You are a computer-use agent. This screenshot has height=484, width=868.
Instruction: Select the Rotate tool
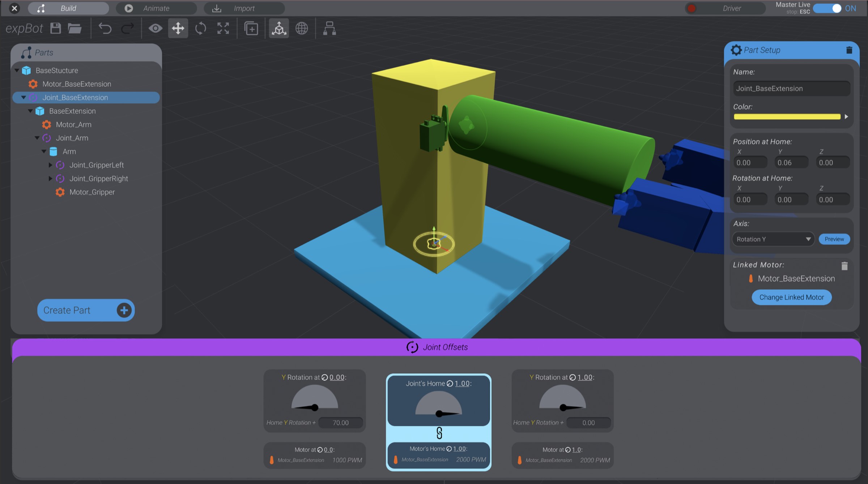tap(200, 28)
